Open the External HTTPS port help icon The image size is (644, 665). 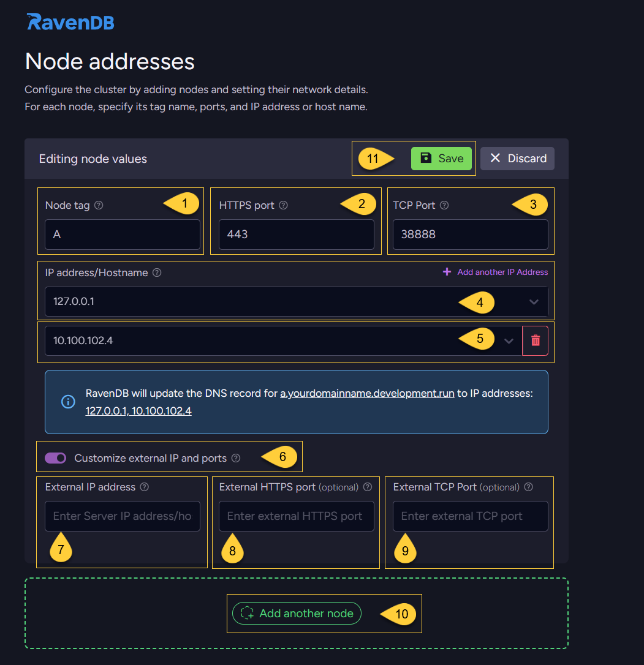[367, 487]
